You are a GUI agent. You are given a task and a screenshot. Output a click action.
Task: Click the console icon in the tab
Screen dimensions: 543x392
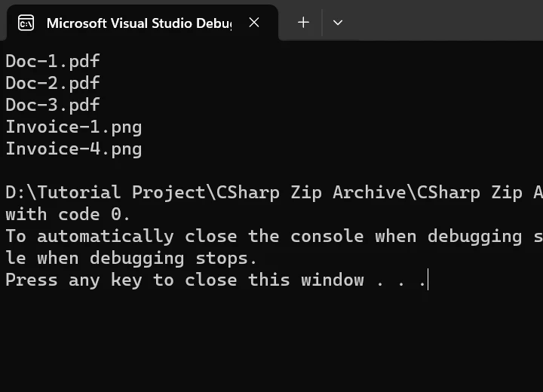(x=26, y=23)
